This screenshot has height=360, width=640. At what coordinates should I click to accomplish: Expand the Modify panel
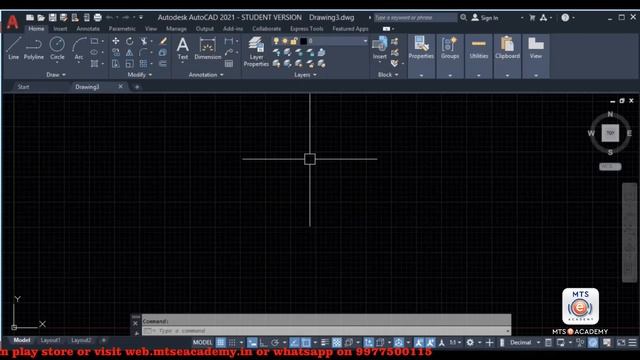[140, 75]
